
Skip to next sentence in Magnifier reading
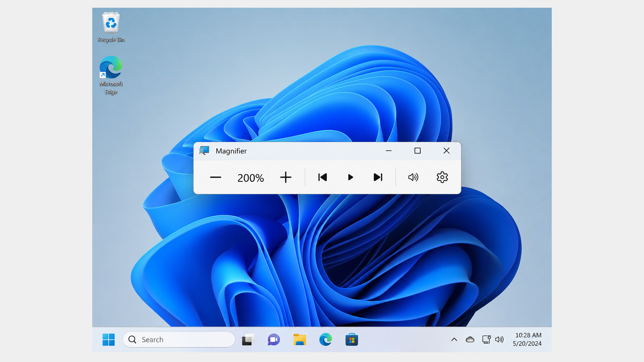[378, 177]
